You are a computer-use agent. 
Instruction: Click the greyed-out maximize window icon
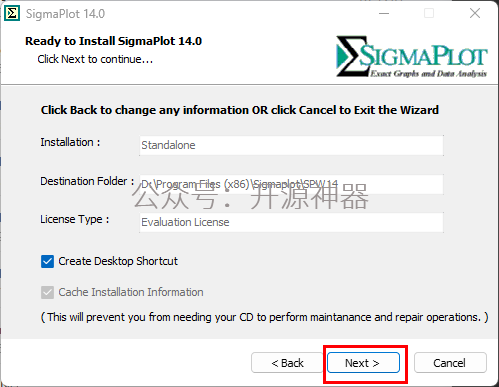pyautogui.click(x=429, y=13)
